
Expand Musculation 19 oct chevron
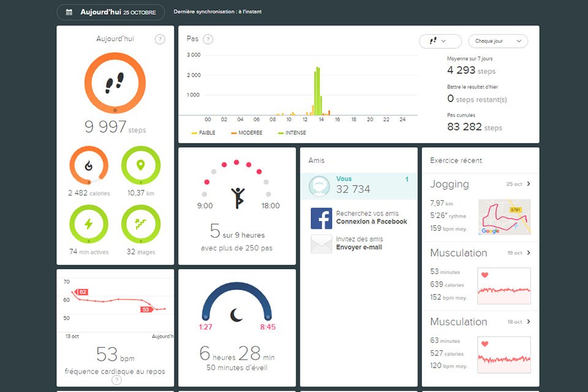[x=529, y=253]
